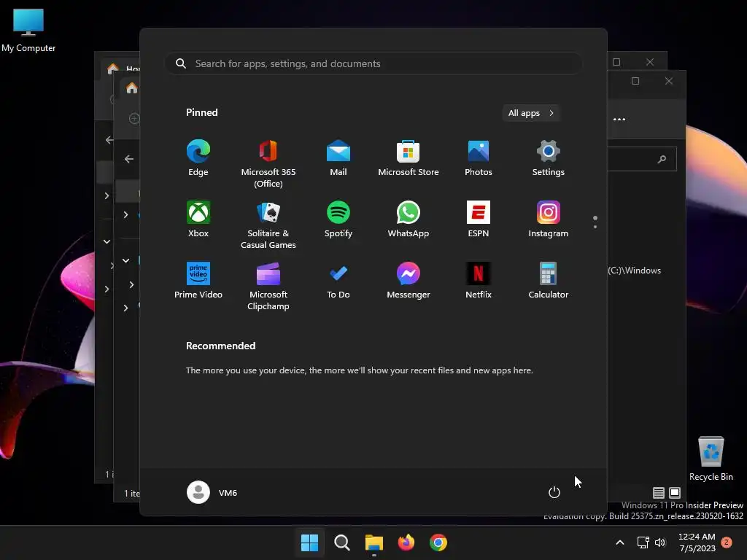Viewport: 747px width, 560px height.
Task: Click the Home tab icon in rear Explorer window
Action: tap(113, 69)
